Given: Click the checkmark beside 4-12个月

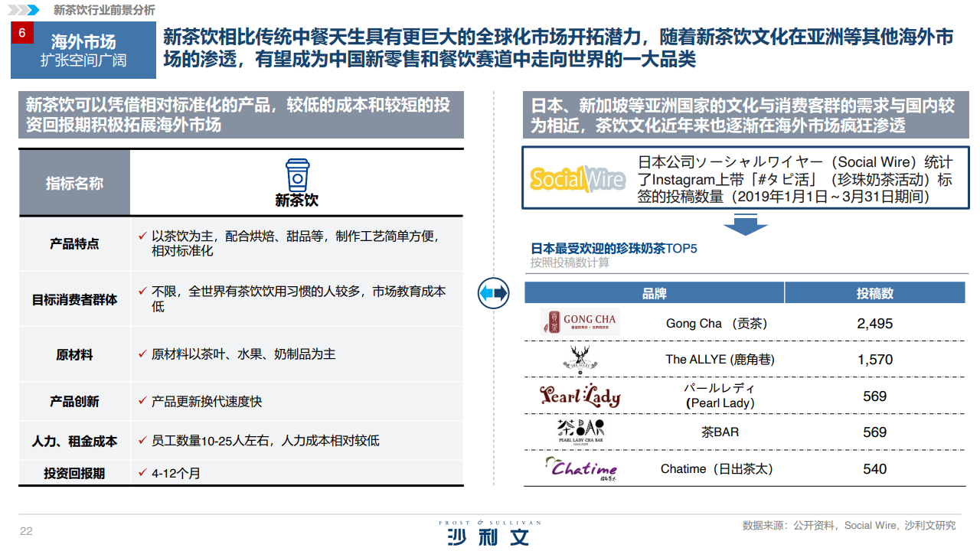Looking at the screenshot, I should click(x=142, y=472).
